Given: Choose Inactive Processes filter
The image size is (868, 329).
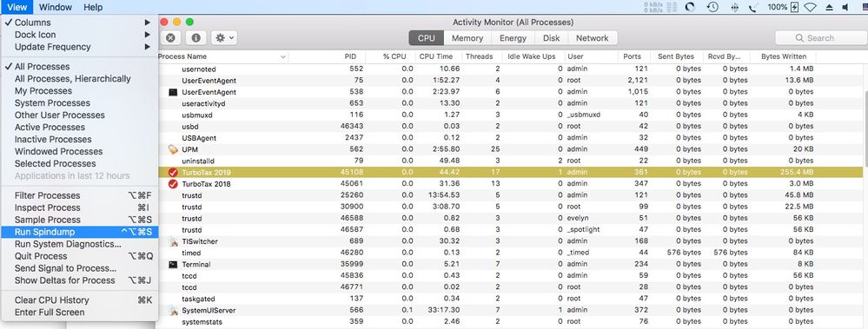Looking at the screenshot, I should 79,140.
